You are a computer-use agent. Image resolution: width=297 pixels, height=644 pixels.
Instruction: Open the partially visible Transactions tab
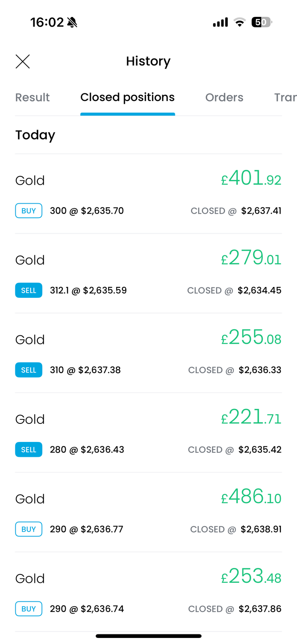pyautogui.click(x=285, y=97)
